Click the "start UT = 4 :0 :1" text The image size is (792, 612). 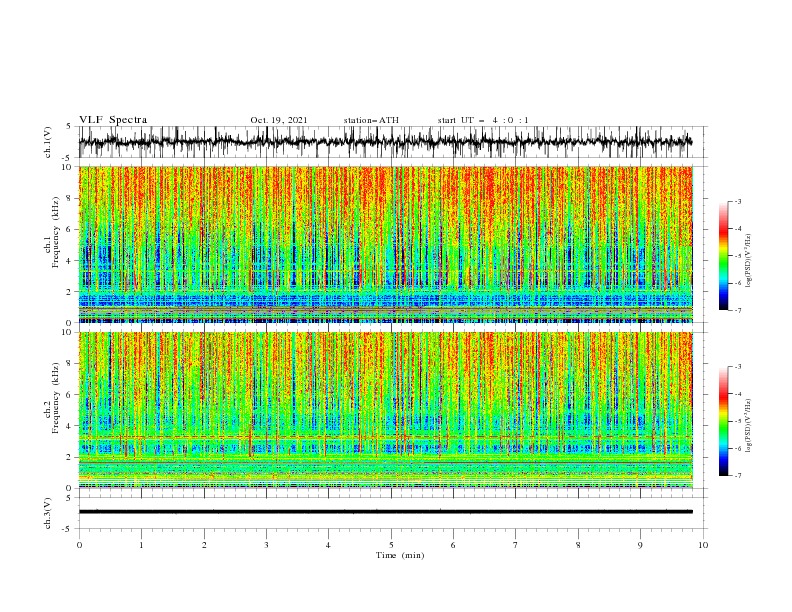(x=483, y=120)
